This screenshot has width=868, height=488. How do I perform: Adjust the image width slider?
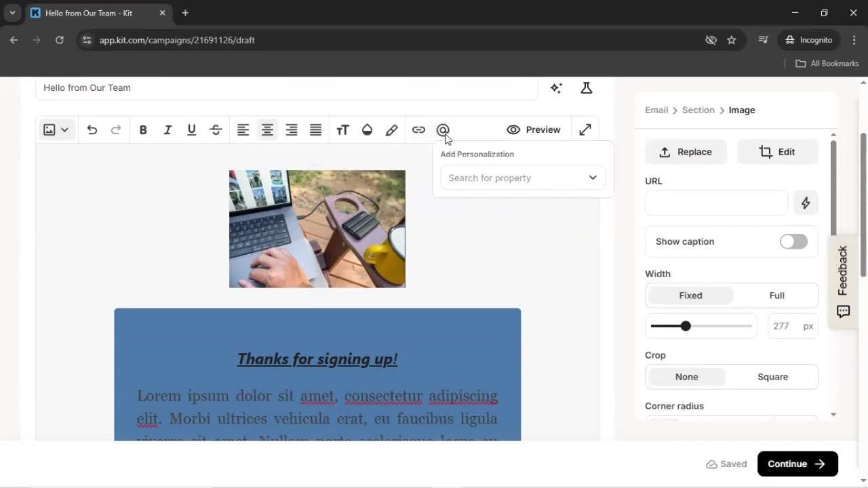point(686,326)
